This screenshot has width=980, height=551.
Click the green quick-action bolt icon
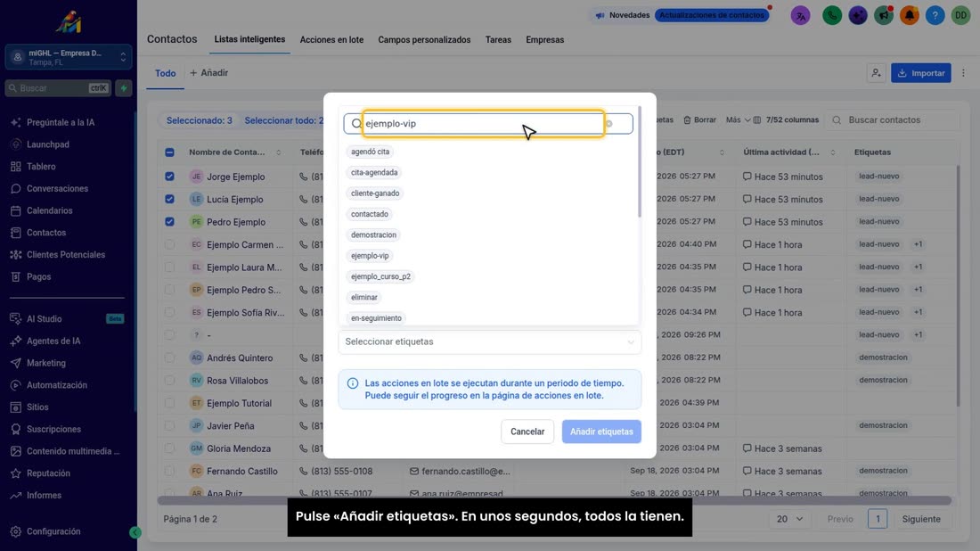click(x=124, y=88)
